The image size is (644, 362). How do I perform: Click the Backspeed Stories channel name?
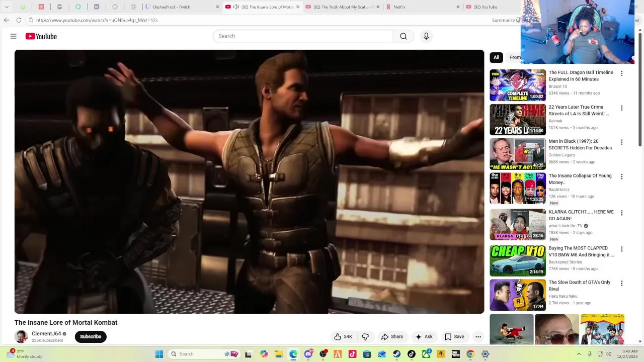(x=565, y=262)
